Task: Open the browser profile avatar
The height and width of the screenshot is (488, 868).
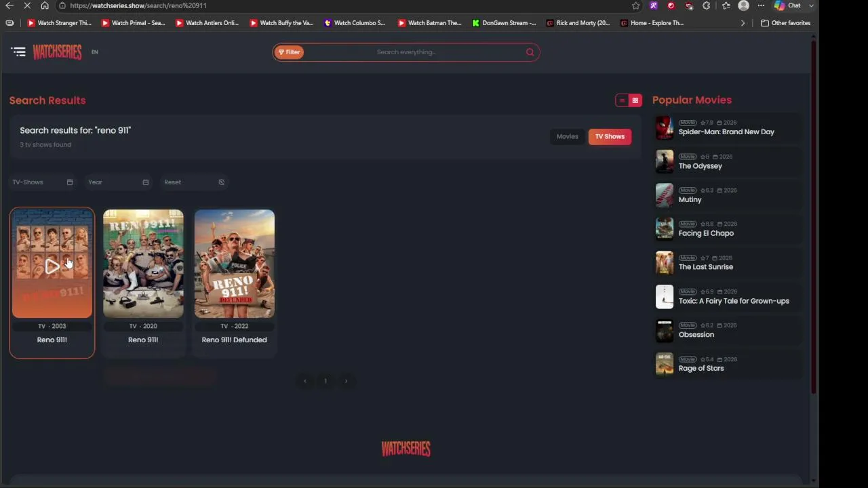Action: coord(744,5)
